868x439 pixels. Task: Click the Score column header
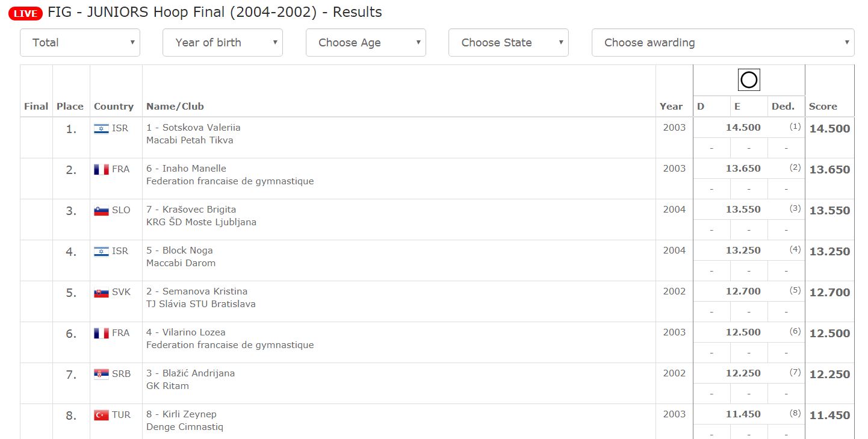pyautogui.click(x=823, y=107)
